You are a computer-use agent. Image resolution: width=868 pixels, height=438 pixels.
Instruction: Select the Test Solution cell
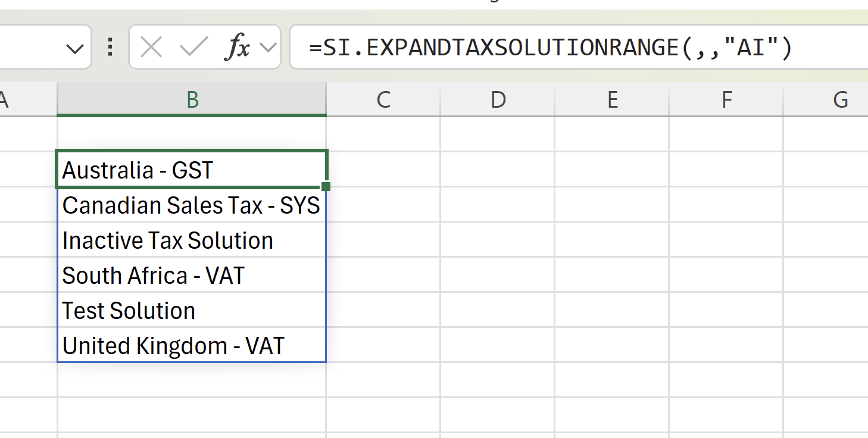pos(192,310)
